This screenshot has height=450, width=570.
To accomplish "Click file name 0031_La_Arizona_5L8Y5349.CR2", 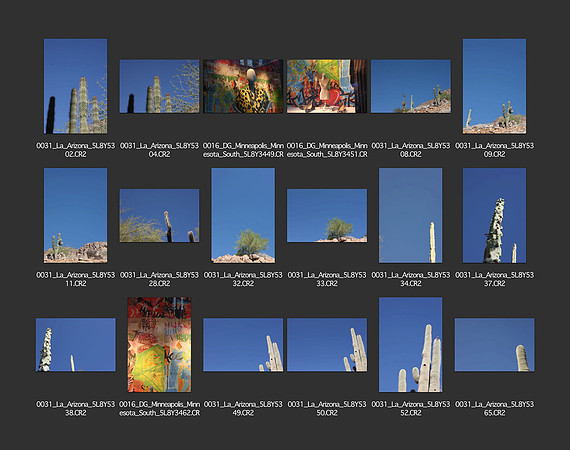I will tap(243, 408).
